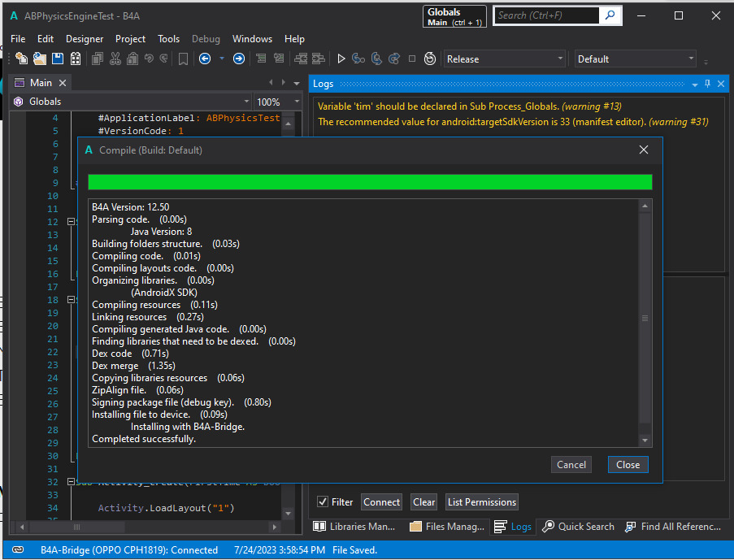Navigate backward with the blue left arrow

205,59
